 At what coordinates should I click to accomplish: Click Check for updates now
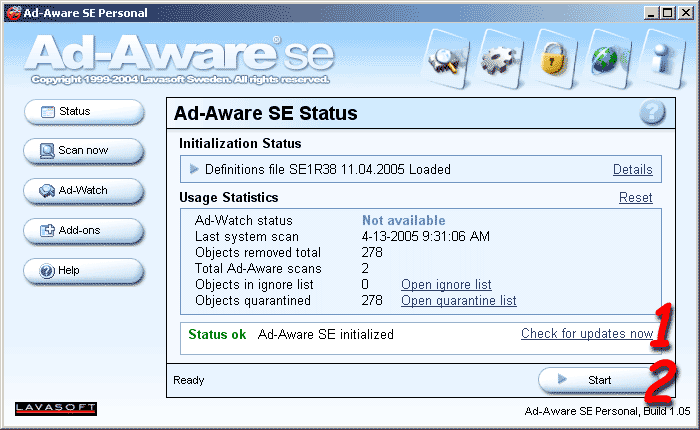coord(586,334)
